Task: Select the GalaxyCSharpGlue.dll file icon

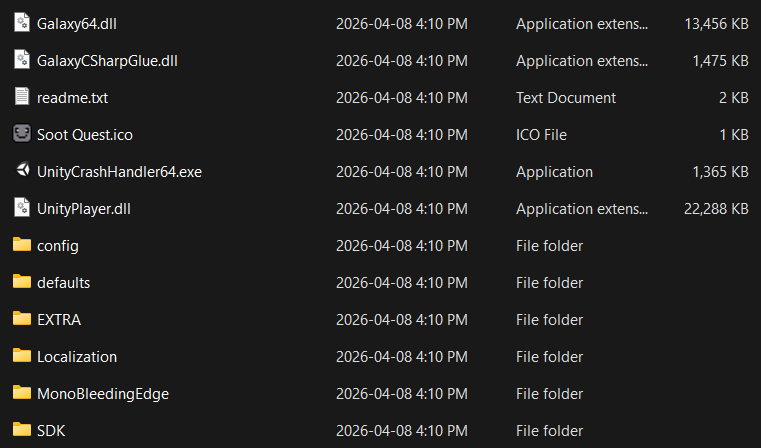Action: (22, 60)
